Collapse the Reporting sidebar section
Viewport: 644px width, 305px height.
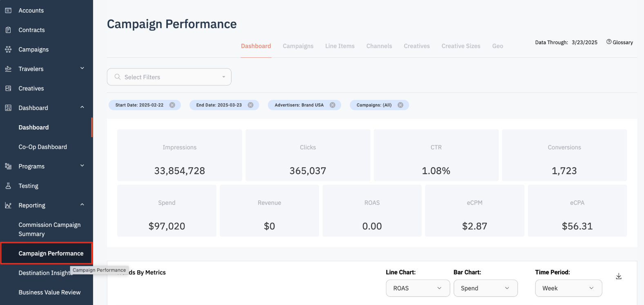[x=82, y=205]
